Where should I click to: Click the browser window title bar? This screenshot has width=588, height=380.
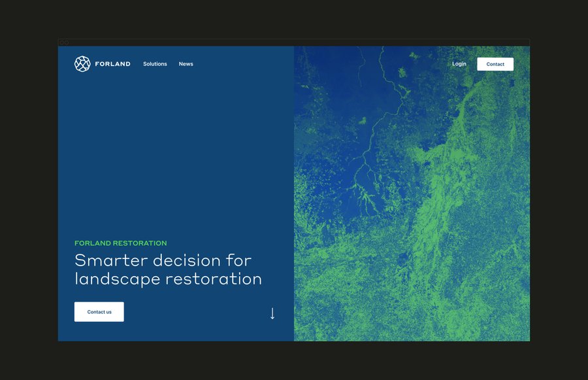coord(294,43)
